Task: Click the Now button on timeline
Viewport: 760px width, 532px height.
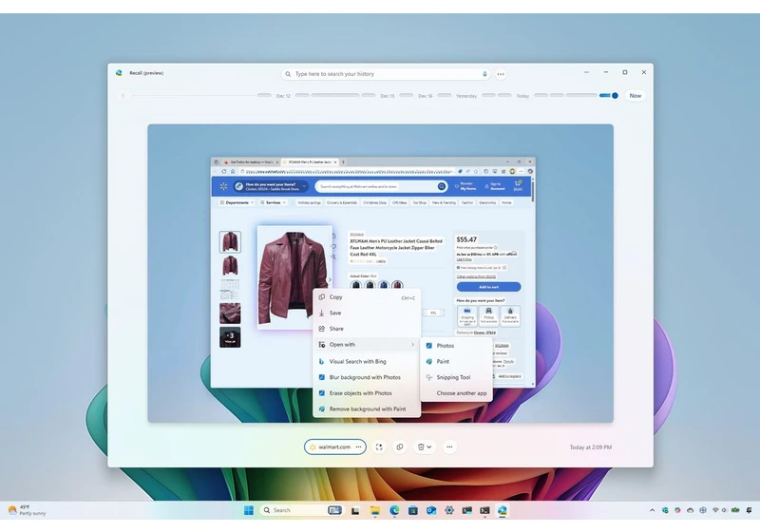Action: coord(635,95)
